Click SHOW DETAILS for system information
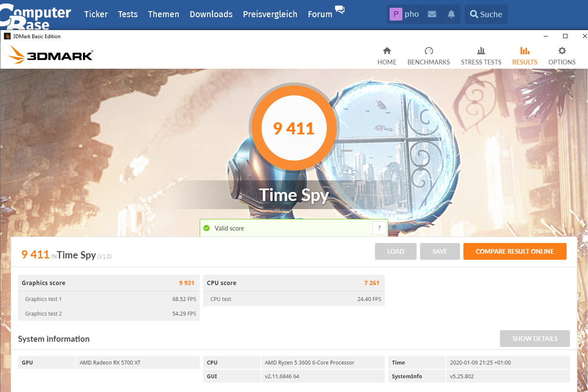Viewport: 588px width, 392px height. point(535,339)
